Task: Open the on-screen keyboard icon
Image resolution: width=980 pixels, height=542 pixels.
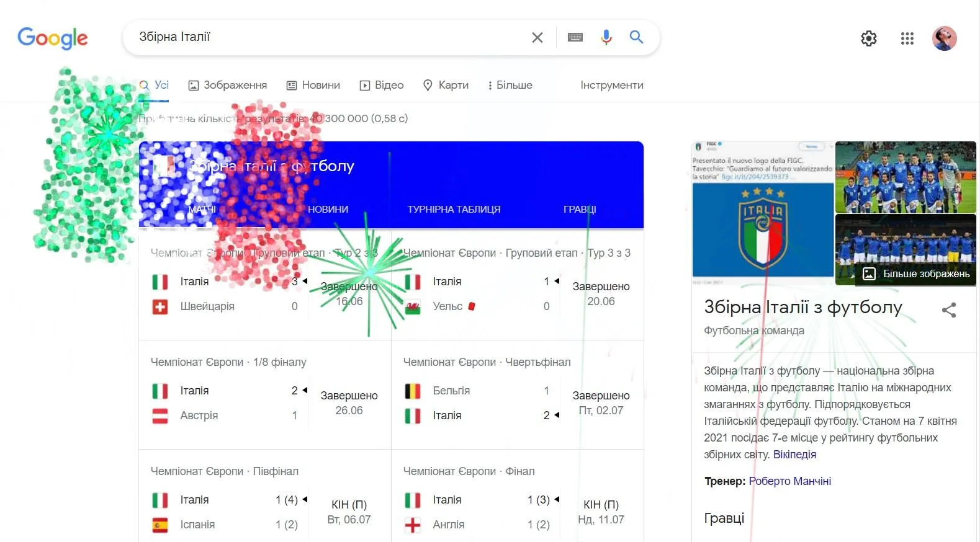Action: [575, 37]
